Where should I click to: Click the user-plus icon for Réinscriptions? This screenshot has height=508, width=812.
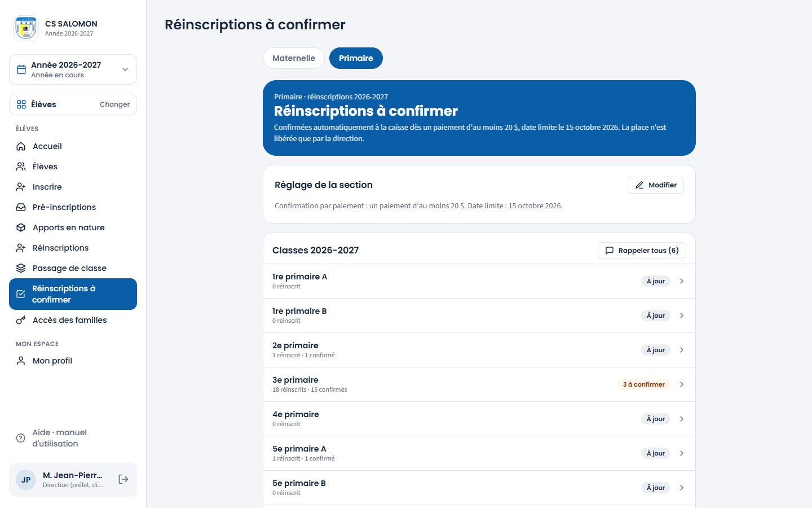pyautogui.click(x=21, y=248)
